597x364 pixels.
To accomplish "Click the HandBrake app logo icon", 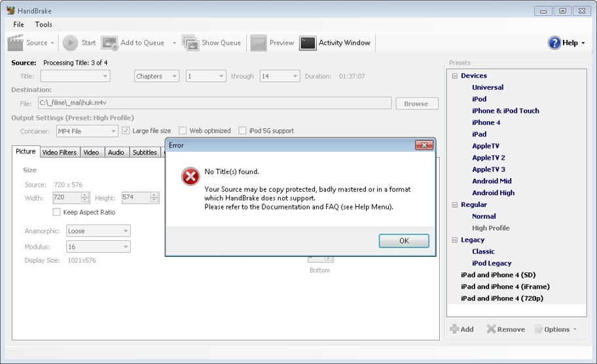I will pyautogui.click(x=10, y=10).
